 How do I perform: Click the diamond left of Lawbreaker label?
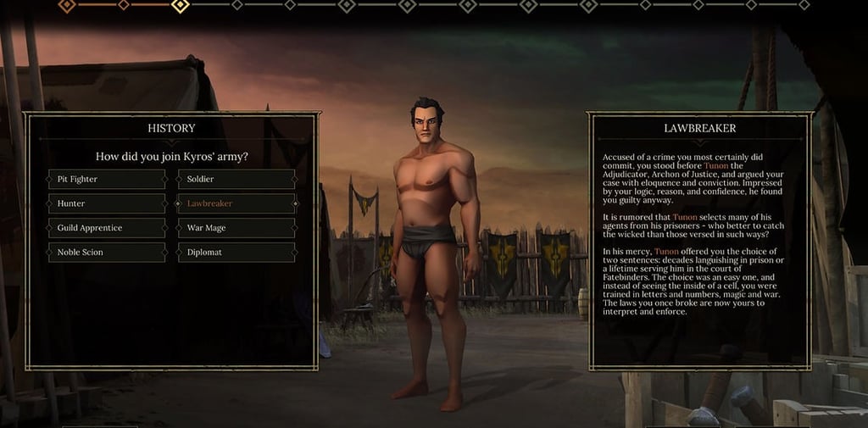[x=178, y=203]
